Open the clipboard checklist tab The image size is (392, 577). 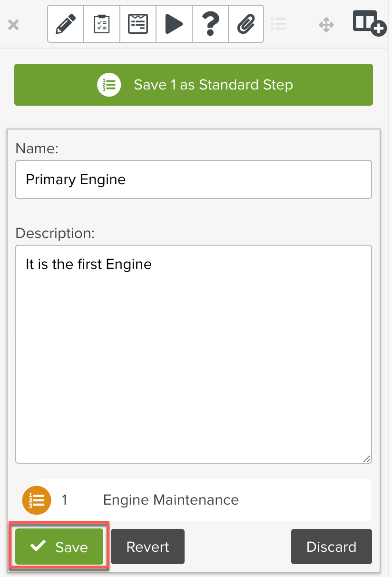point(102,24)
